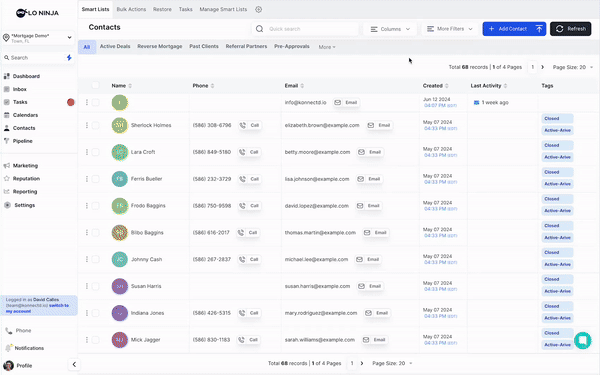The image size is (600, 375).
Task: Switch to the Bulk Actions tab
Action: point(131,9)
